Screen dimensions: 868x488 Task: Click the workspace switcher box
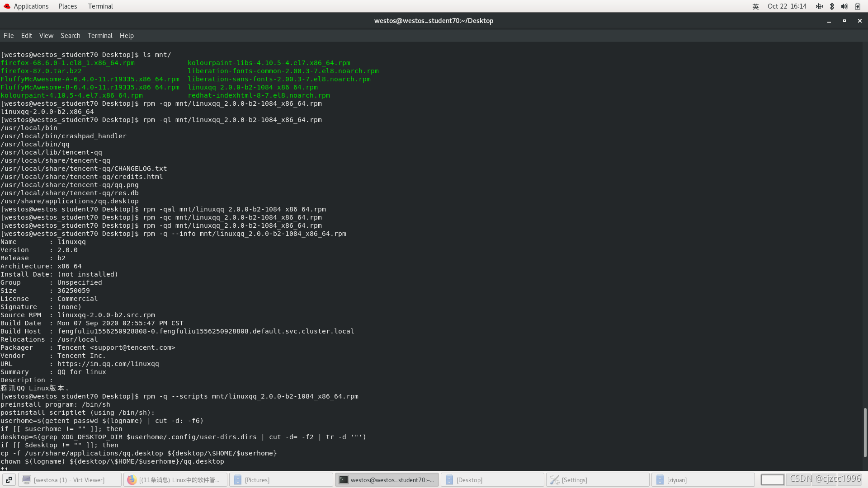pyautogui.click(x=772, y=480)
